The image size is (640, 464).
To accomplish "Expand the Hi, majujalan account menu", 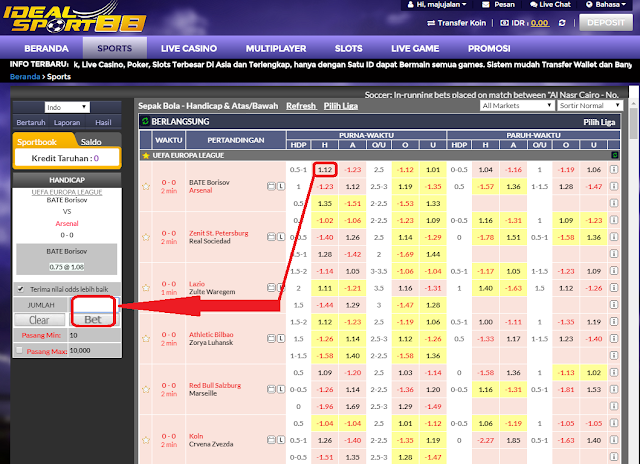I will (437, 4).
